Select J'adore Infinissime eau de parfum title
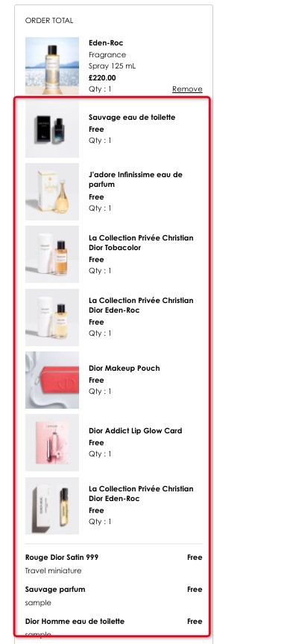 136,179
